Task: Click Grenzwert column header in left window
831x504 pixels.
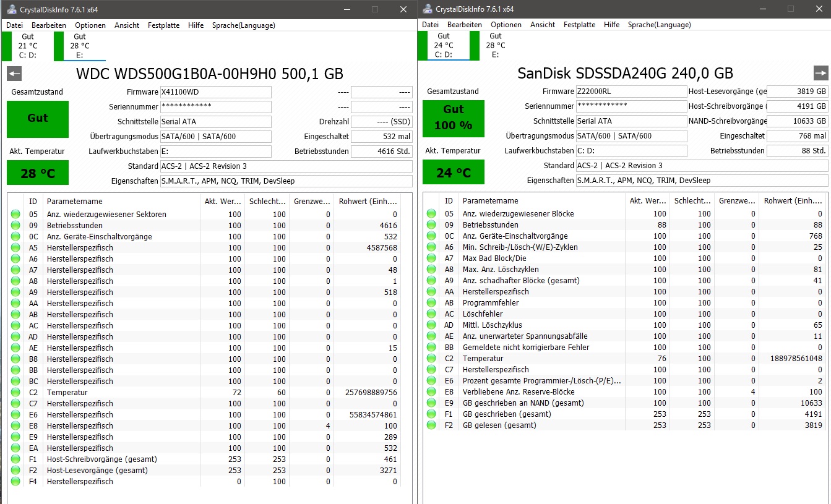Action: (x=311, y=202)
